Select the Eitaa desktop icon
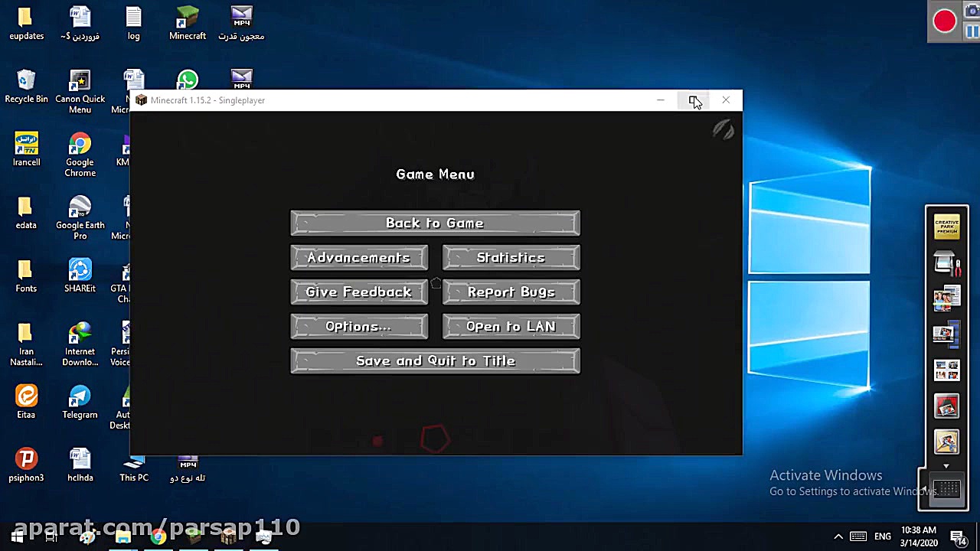The image size is (980, 551). (26, 402)
